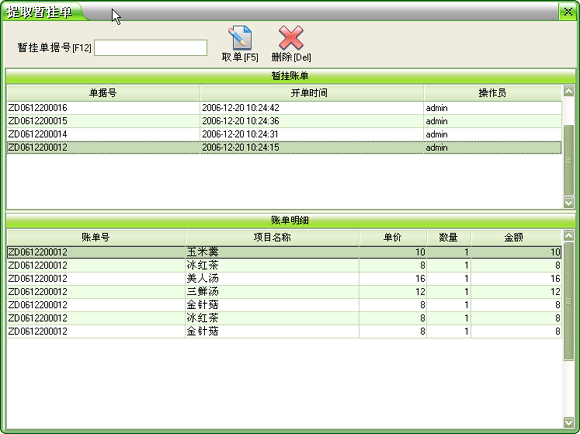This screenshot has height=434, width=580.
Task: Click the 操作员 column header
Action: [493, 93]
